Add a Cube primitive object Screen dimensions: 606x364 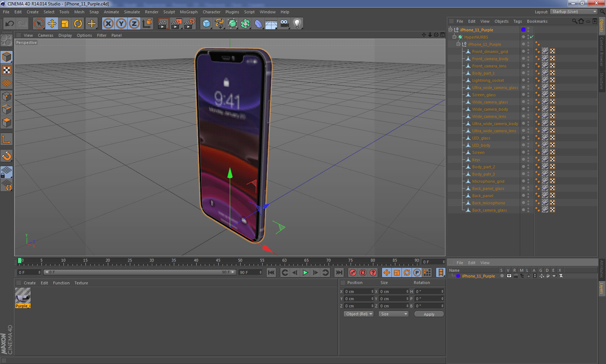pos(206,24)
